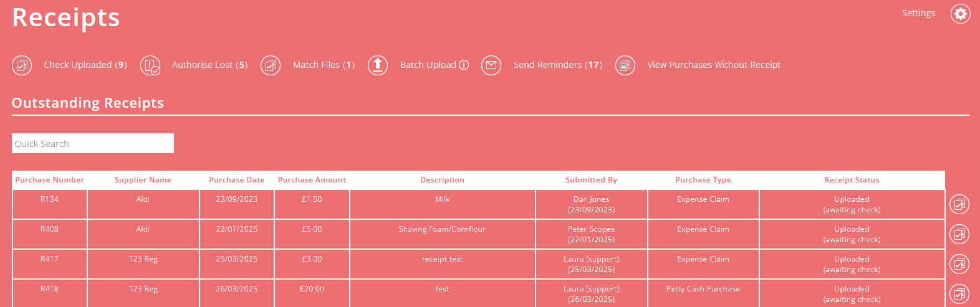Click the Peter Scopes submitted-by cell
The height and width of the screenshot is (307, 980).
[x=591, y=234]
